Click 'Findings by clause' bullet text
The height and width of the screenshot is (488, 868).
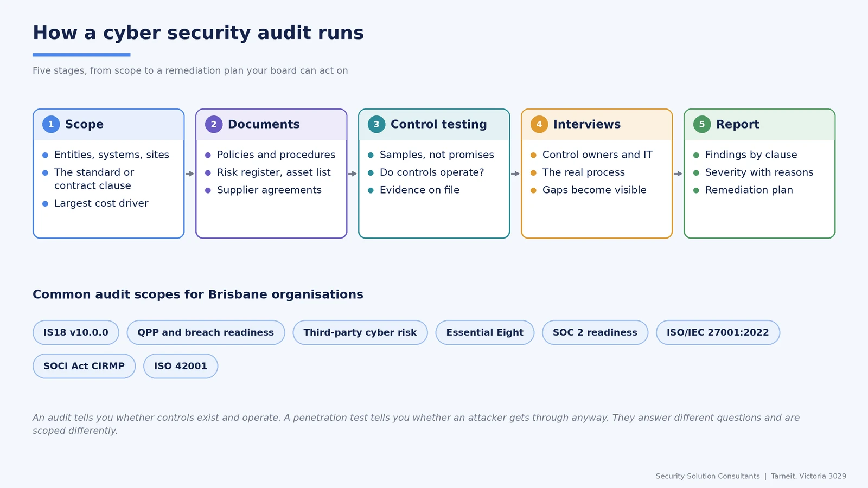tap(751, 155)
